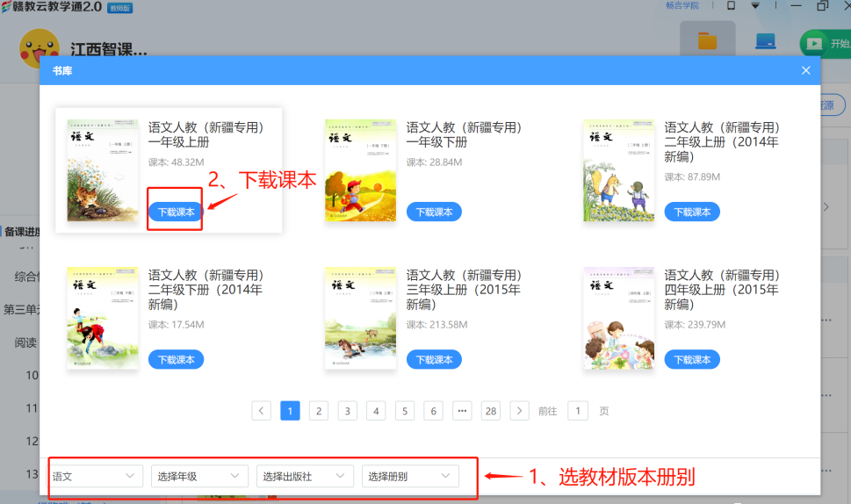Open the 选择出版社 publisher dropdown
Screen dimensions: 851x504
click(x=305, y=476)
